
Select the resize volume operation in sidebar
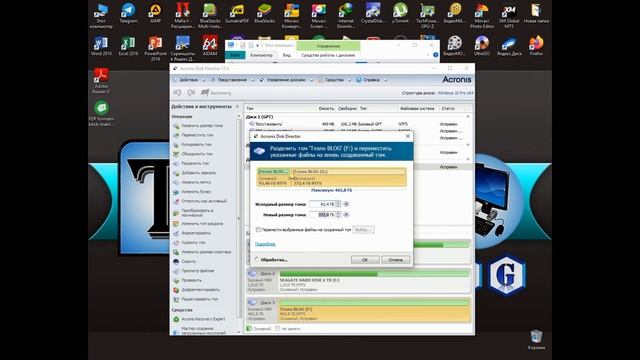tap(198, 126)
